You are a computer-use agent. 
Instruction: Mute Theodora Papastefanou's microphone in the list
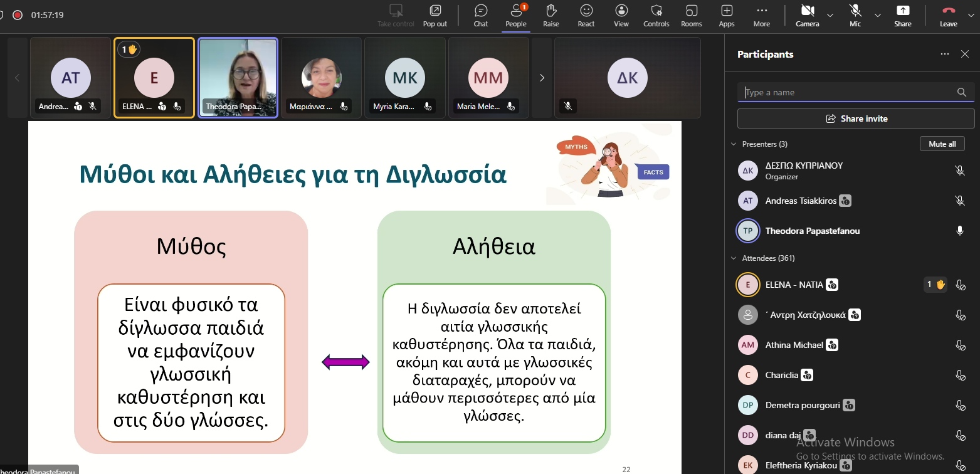pos(959,231)
